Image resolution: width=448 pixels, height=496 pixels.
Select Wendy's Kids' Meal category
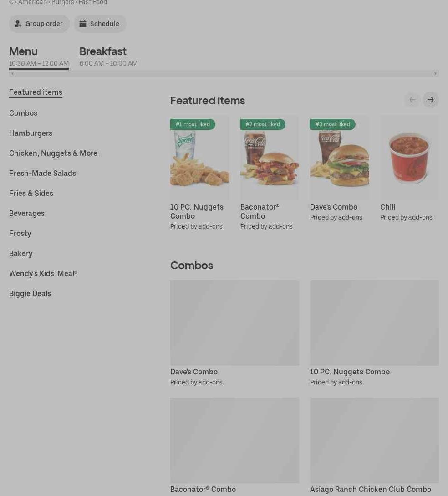(43, 274)
